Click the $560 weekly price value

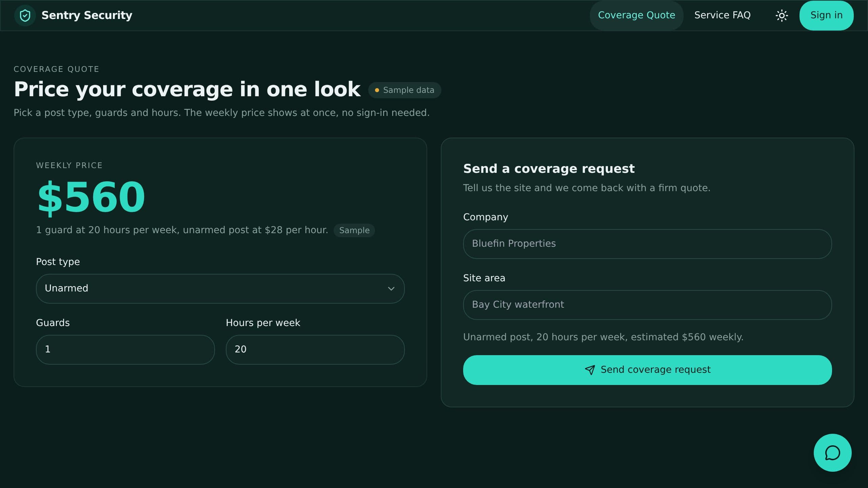(x=91, y=197)
